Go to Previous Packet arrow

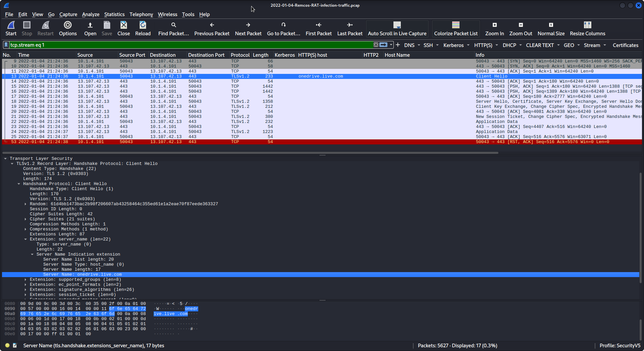[x=212, y=25]
